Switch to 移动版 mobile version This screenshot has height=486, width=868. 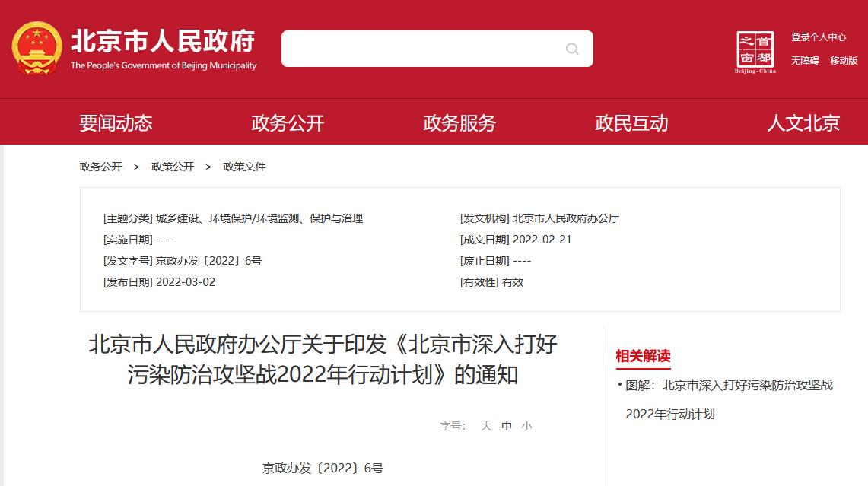(844, 61)
